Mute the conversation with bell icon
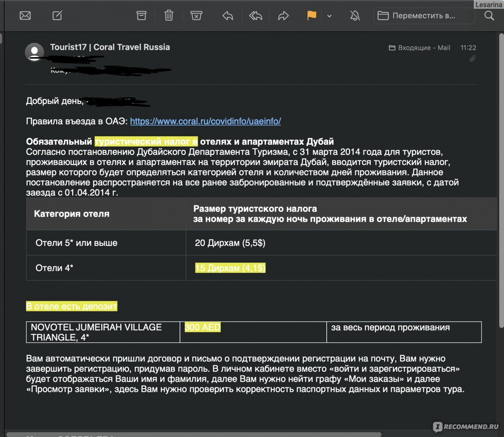 (x=355, y=16)
